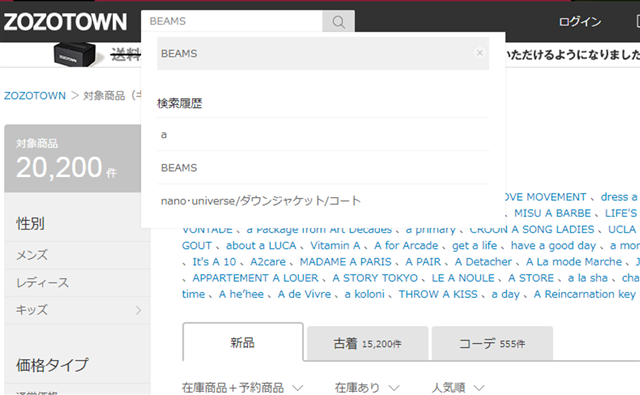Switch to the 古着 tab
The height and width of the screenshot is (395, 640).
[x=367, y=344]
